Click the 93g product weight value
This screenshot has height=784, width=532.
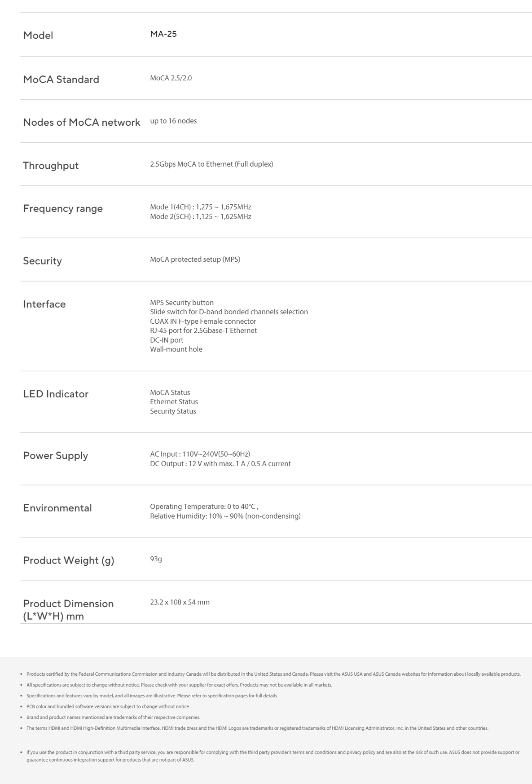156,559
